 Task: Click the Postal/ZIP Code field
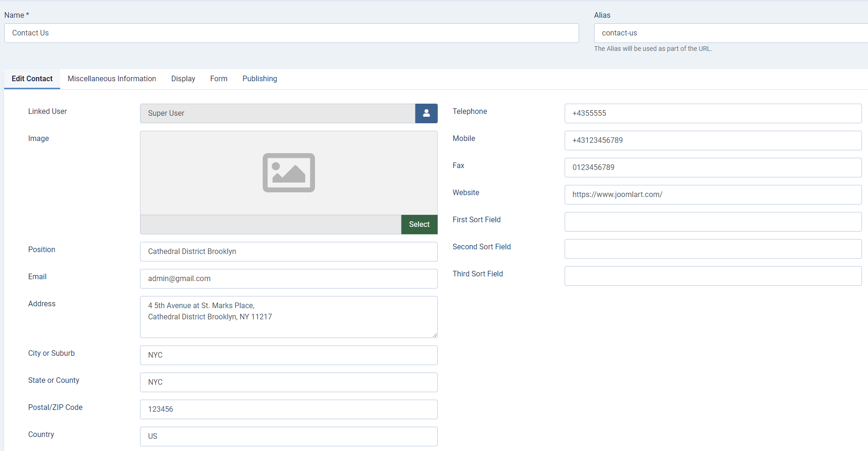point(288,409)
